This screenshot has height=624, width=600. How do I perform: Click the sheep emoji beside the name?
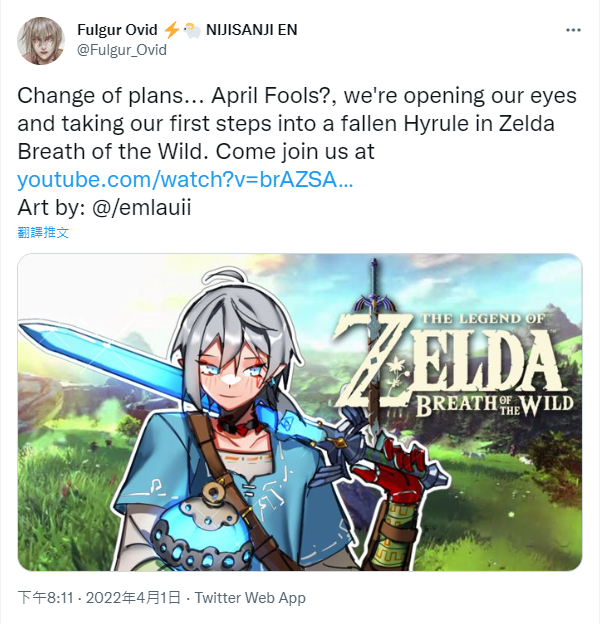pos(192,30)
